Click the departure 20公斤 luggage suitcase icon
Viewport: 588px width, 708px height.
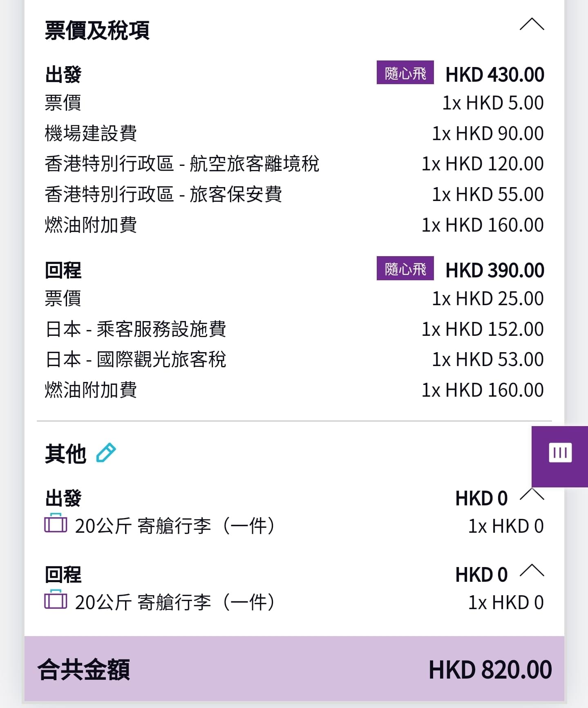tap(56, 523)
